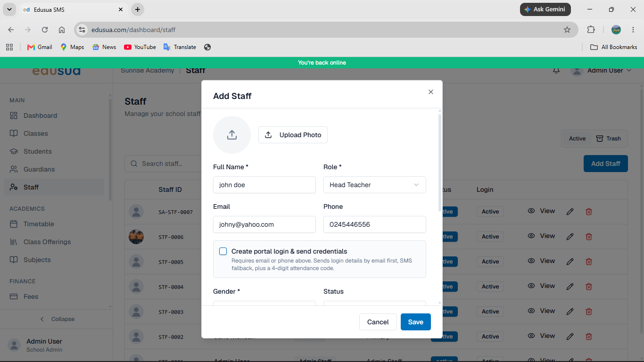The width and height of the screenshot is (644, 362).
Task: Delete staff SA-STF-0007 trash icon
Action: click(589, 212)
